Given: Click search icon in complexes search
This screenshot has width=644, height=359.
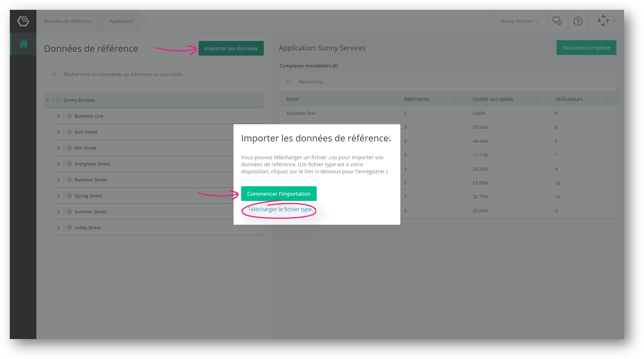Looking at the screenshot, I should (x=289, y=82).
